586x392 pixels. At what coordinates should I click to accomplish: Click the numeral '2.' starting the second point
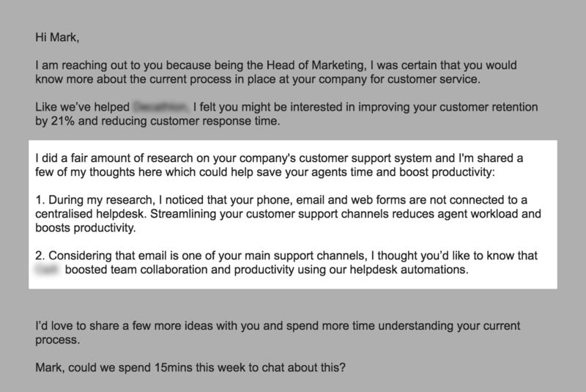click(x=40, y=256)
